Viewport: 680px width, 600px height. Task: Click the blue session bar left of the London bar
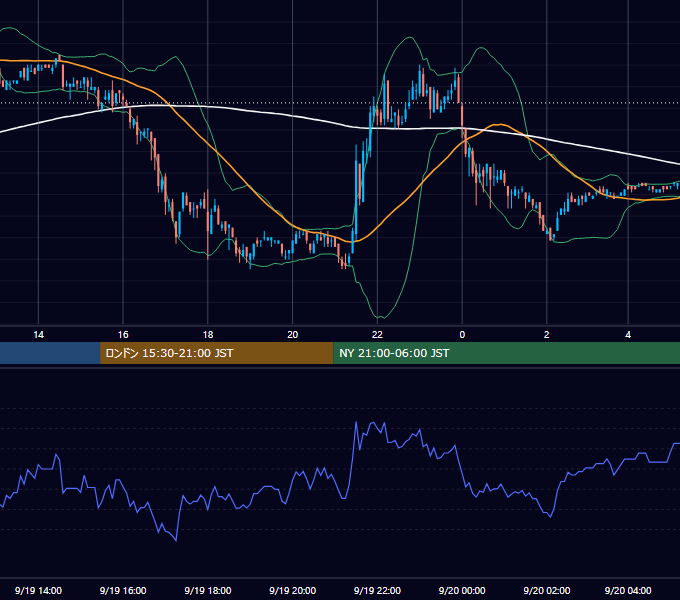[x=50, y=353]
